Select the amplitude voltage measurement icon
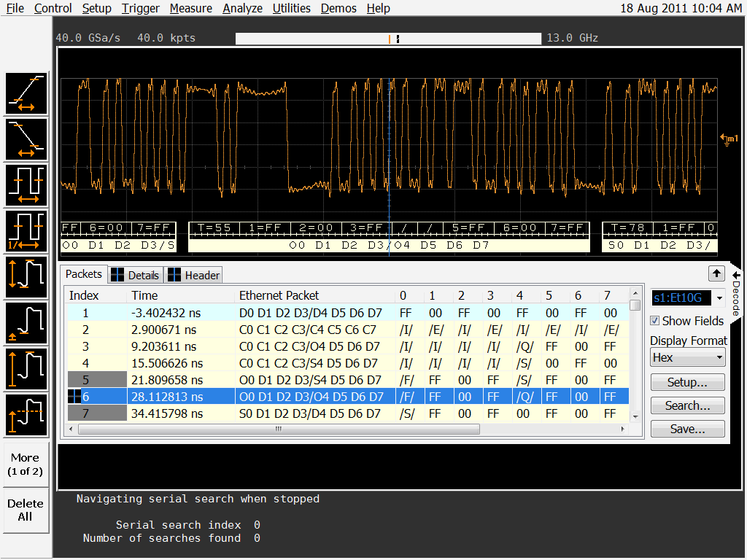Image resolution: width=747 pixels, height=560 pixels. click(x=26, y=369)
